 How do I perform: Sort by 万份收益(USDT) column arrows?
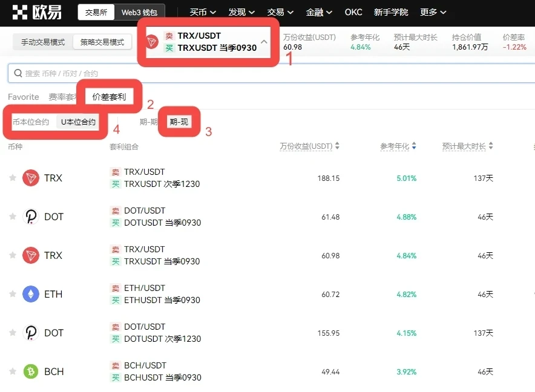pyautogui.click(x=337, y=146)
